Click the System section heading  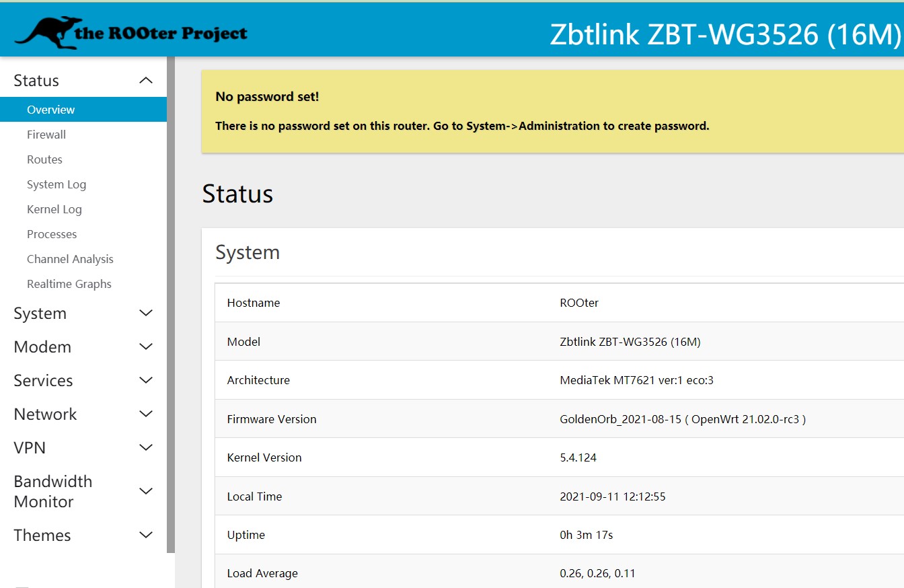248,252
